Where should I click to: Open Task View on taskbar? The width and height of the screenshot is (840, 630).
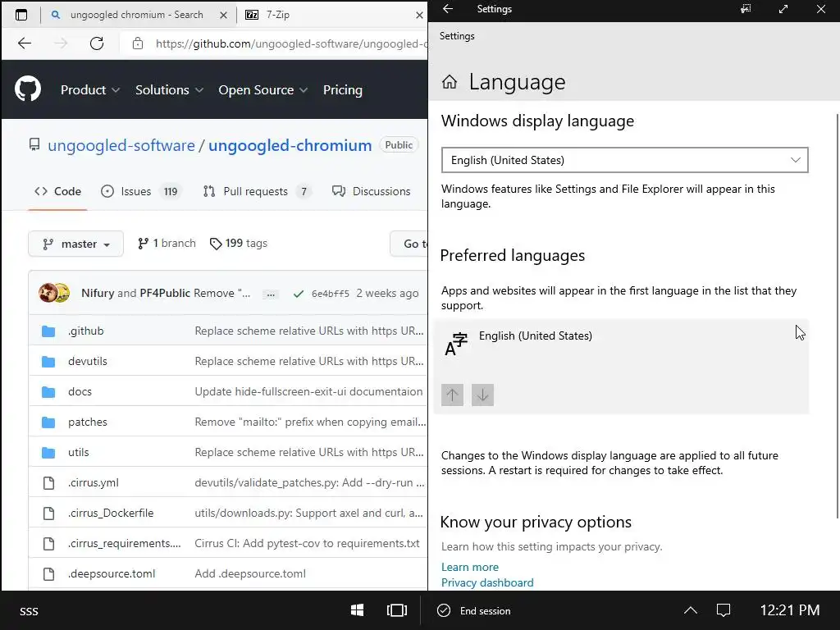(397, 610)
